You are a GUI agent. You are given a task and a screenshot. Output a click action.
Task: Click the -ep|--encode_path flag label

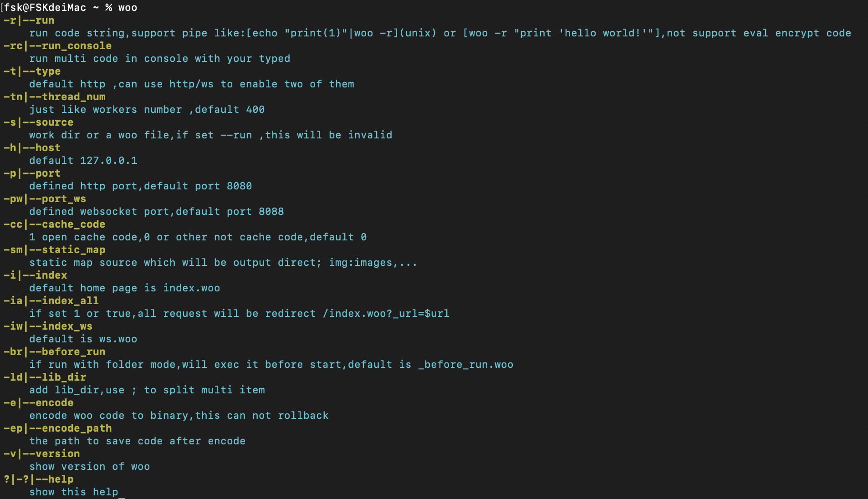click(x=57, y=428)
